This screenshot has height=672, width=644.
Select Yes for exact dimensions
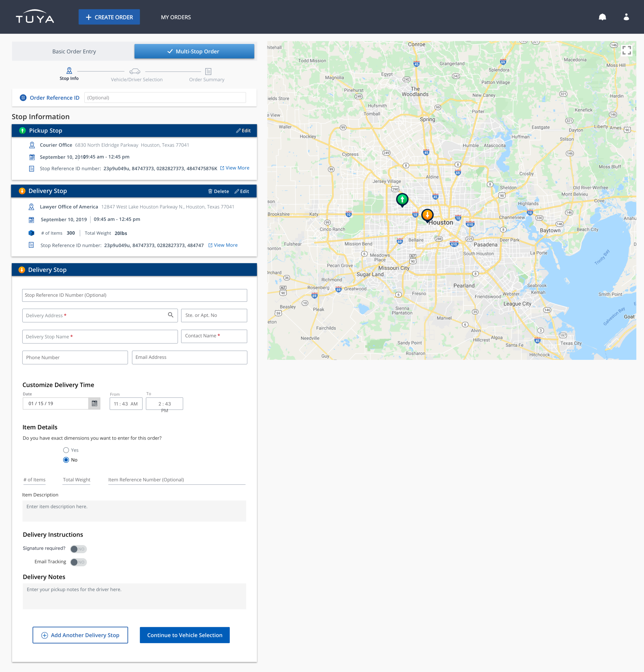tap(66, 450)
